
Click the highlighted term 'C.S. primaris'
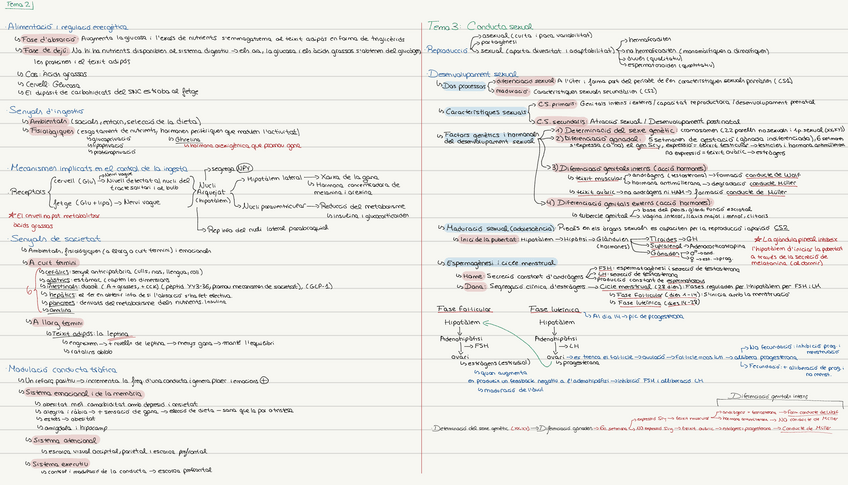pyautogui.click(x=556, y=104)
